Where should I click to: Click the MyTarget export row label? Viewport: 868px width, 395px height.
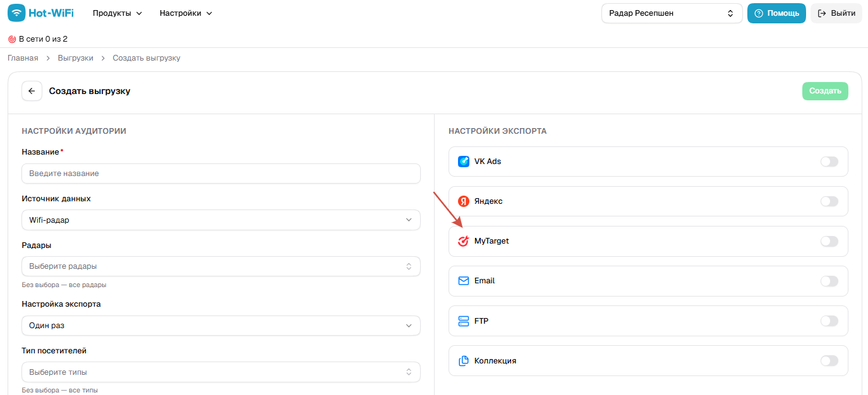pyautogui.click(x=491, y=241)
